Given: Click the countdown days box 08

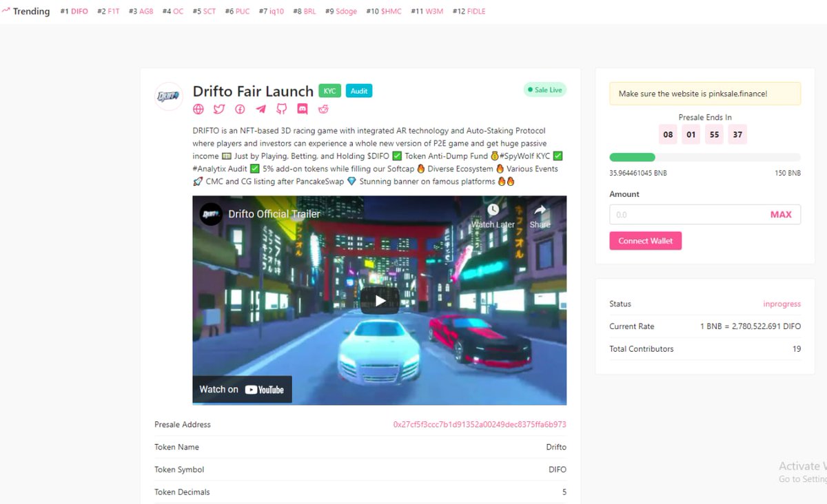Looking at the screenshot, I should click(x=668, y=134).
